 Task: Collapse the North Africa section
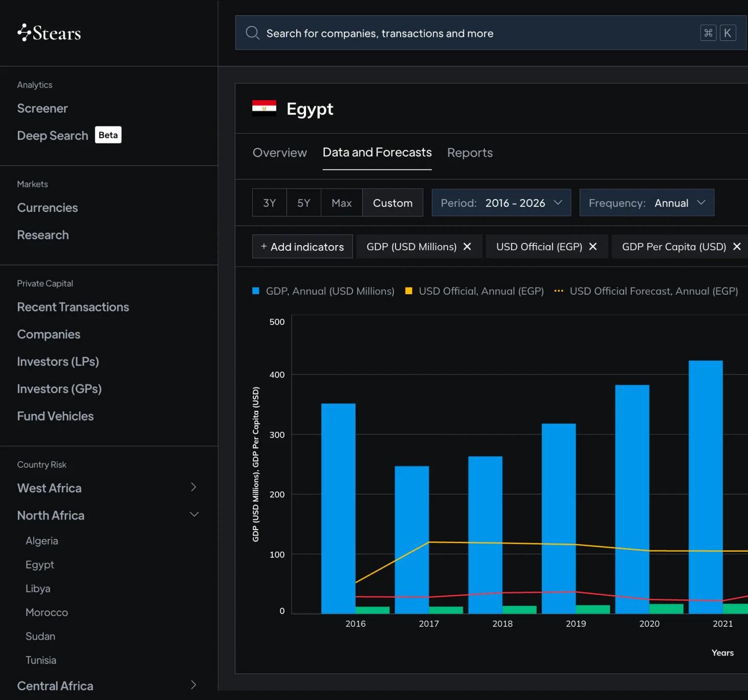click(x=107, y=515)
